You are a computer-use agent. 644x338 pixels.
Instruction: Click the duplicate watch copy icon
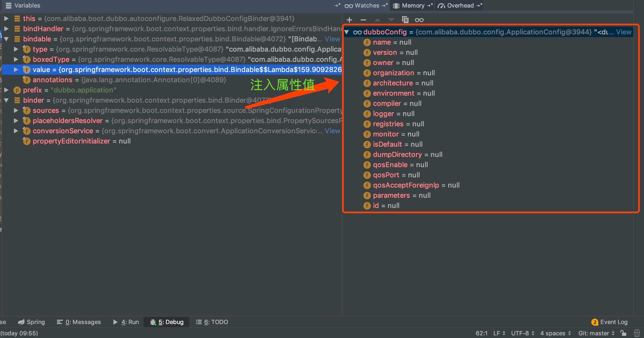(x=405, y=20)
